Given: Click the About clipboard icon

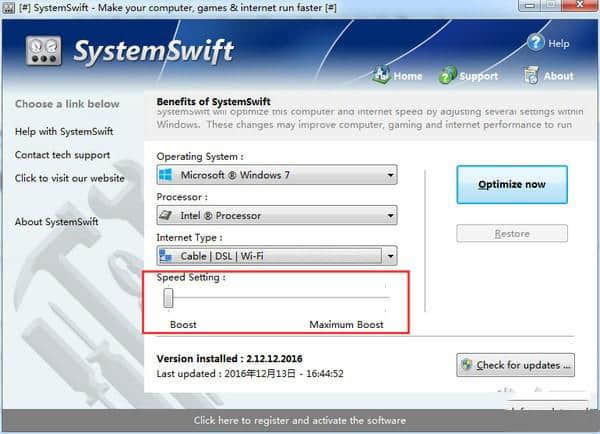Looking at the screenshot, I should click(531, 75).
